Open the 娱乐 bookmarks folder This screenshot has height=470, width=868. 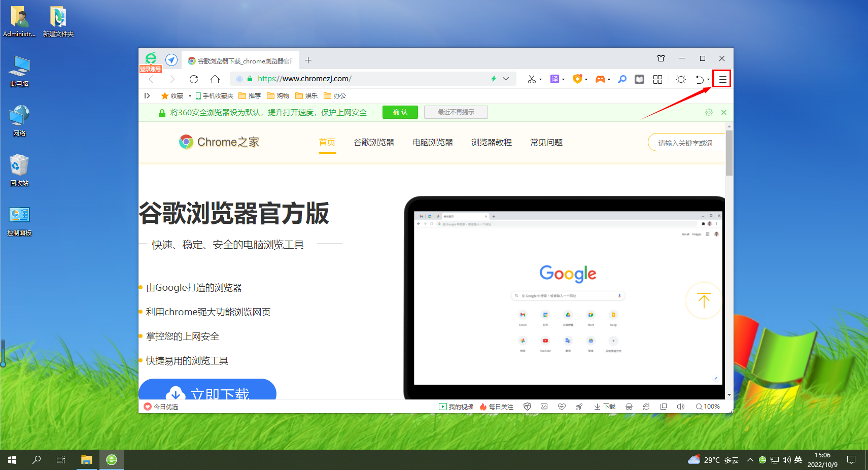point(306,96)
